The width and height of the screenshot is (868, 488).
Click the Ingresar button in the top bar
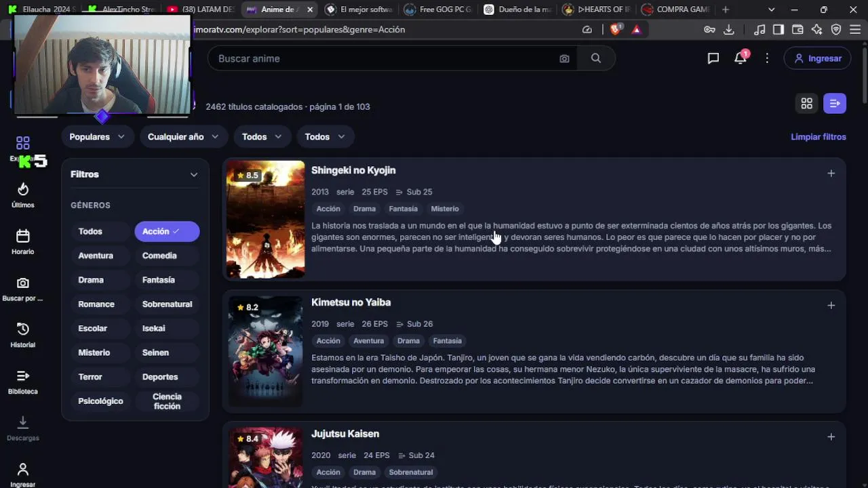click(818, 58)
